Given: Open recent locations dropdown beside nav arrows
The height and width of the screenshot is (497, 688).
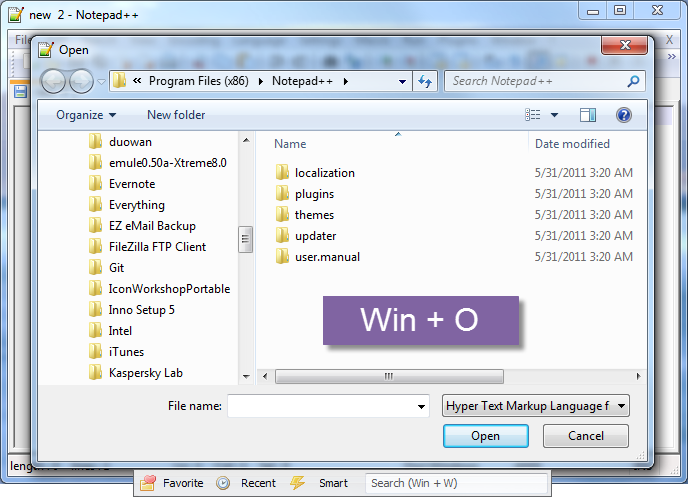Looking at the screenshot, I should point(101,82).
